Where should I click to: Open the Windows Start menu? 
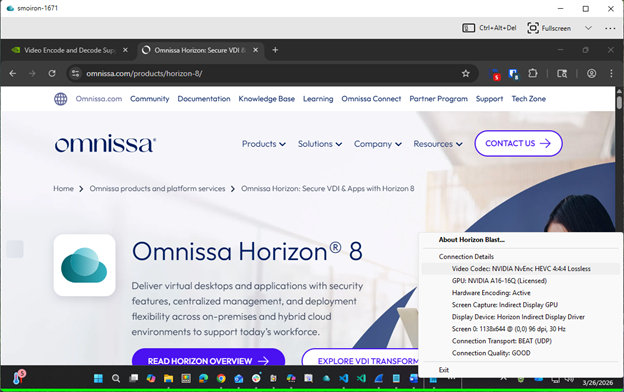98,378
